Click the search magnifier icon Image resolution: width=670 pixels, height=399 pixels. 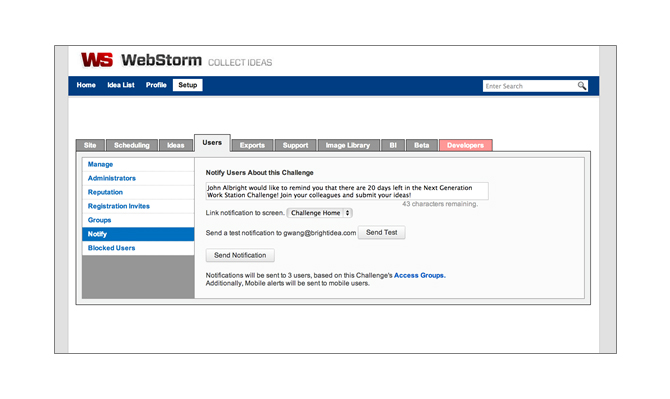(x=582, y=86)
